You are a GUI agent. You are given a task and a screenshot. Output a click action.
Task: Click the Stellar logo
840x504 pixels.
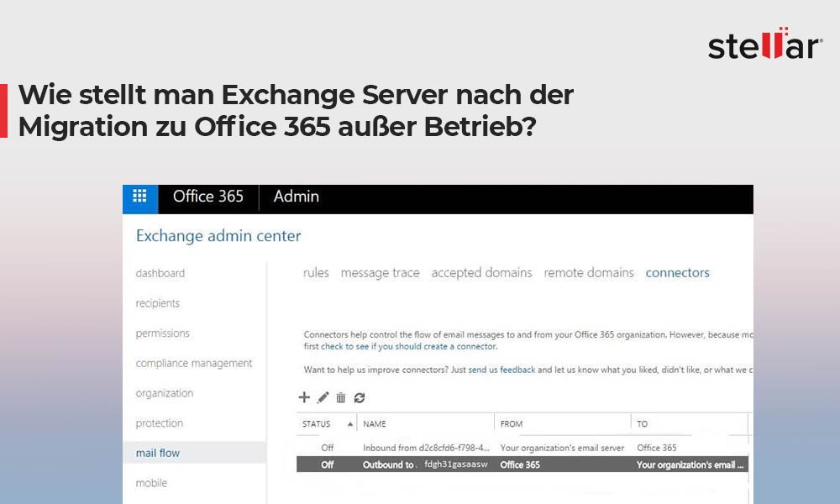765,44
